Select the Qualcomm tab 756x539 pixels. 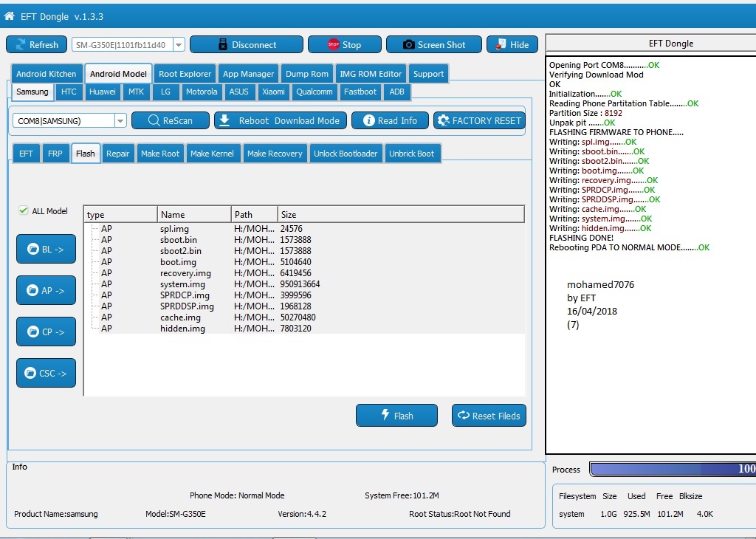315,92
